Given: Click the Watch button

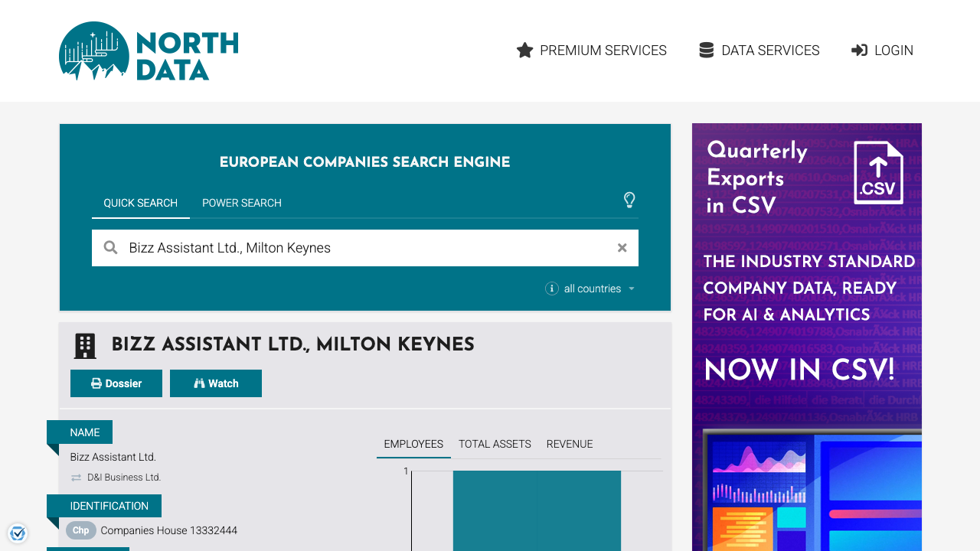Looking at the screenshot, I should pos(216,383).
